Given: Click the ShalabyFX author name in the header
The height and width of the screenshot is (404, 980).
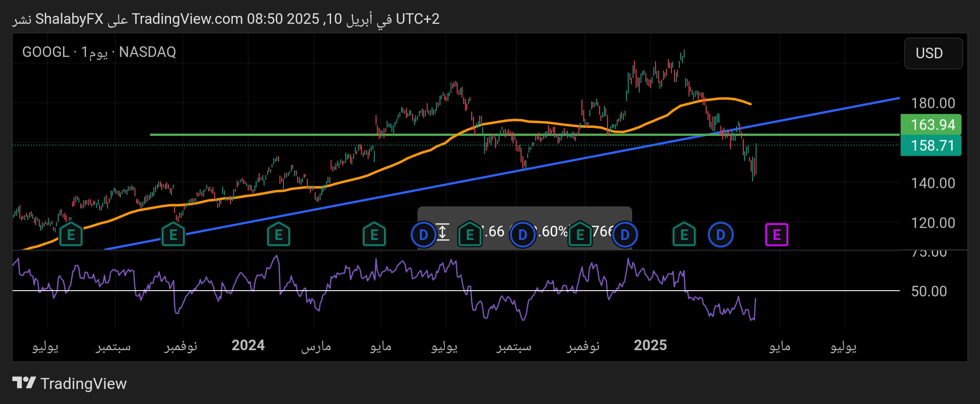Looking at the screenshot, I should click(69, 19).
